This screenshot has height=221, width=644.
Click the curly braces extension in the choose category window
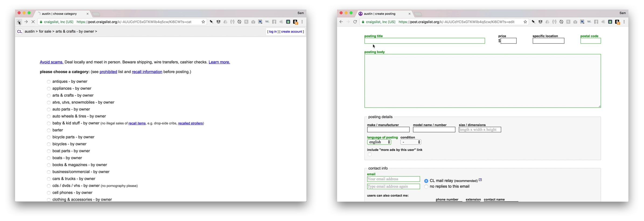click(x=233, y=22)
